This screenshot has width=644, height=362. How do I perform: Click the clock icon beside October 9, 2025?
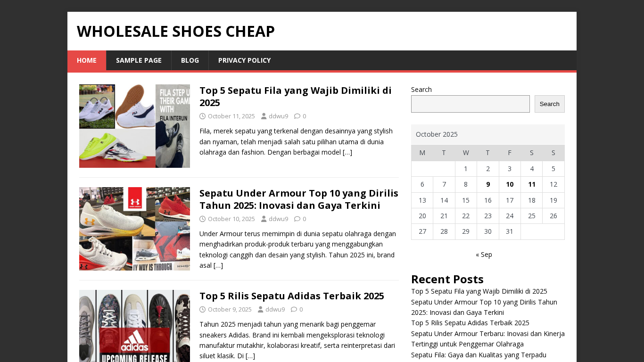(202, 309)
